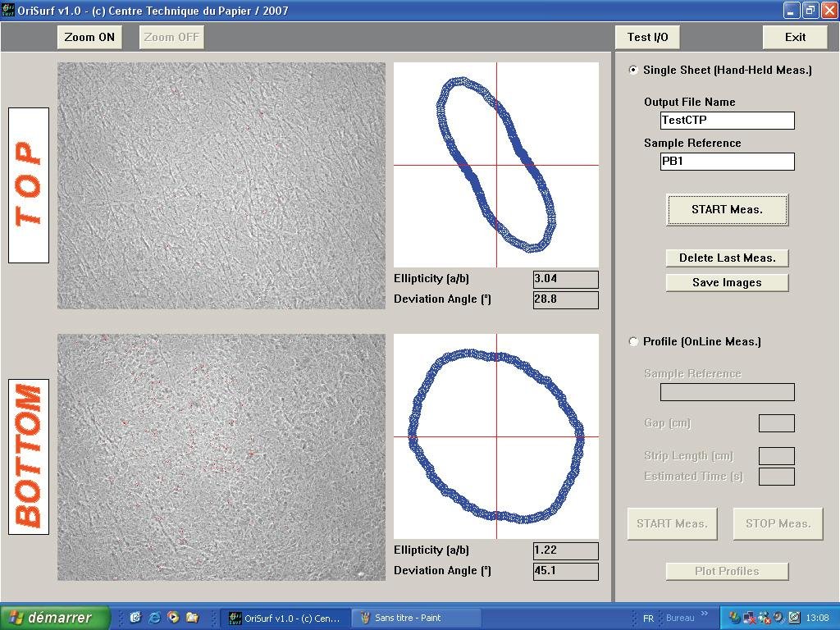
Task: Click the Test I/O button
Action: 647,37
